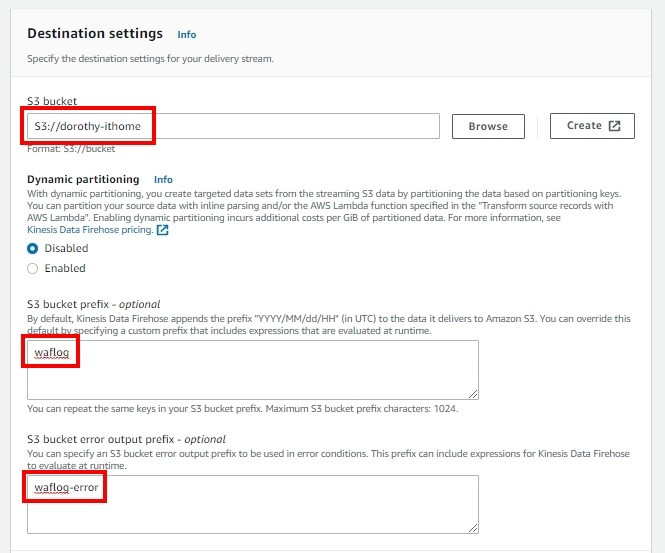The height and width of the screenshot is (553, 665).
Task: Click the "Dynamic partitioning" heading text
Action: 84,180
